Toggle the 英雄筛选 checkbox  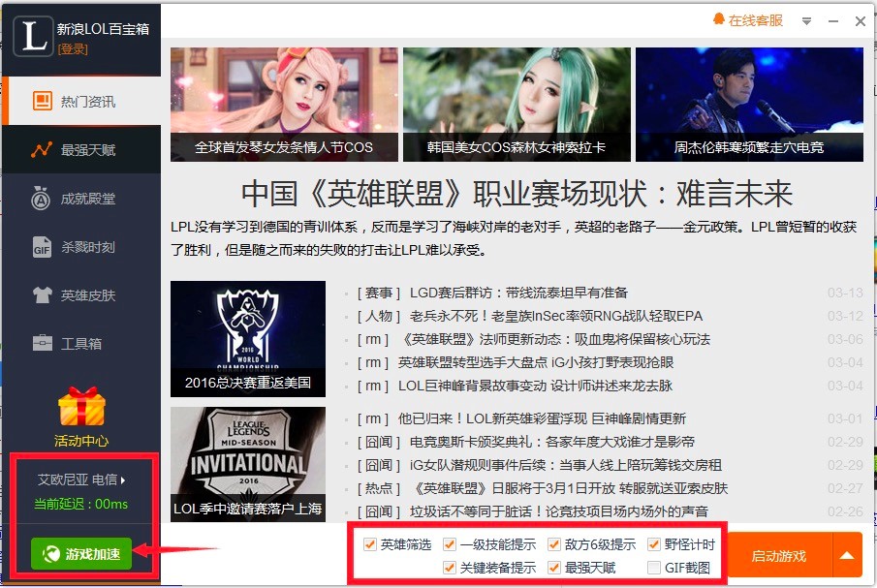point(370,544)
